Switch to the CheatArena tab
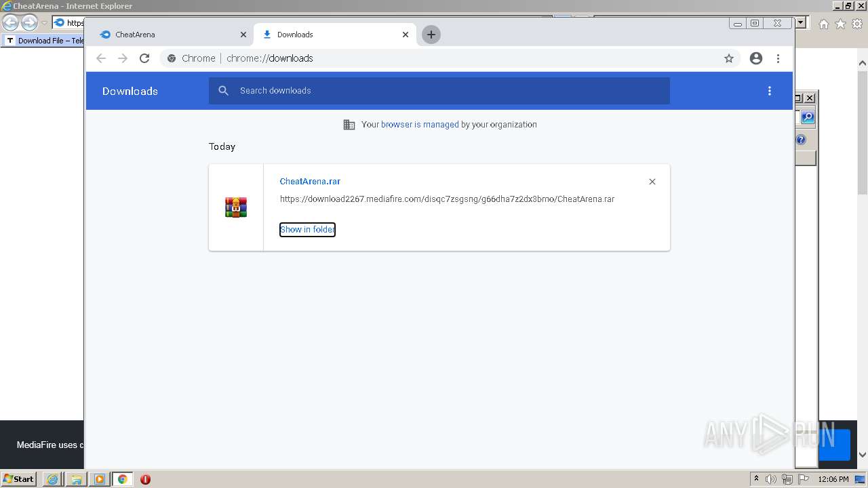Image resolution: width=868 pixels, height=488 pixels. tap(170, 35)
